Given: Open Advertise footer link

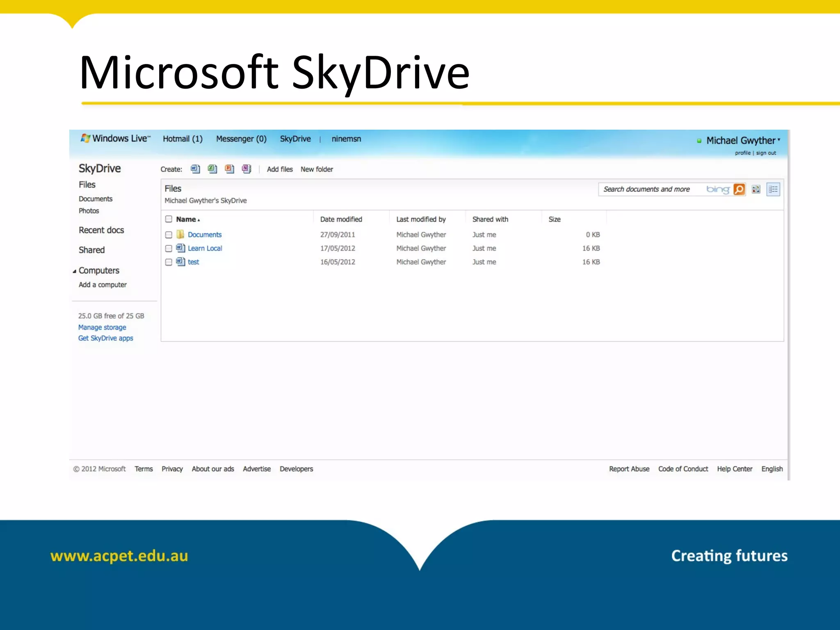Looking at the screenshot, I should 257,469.
